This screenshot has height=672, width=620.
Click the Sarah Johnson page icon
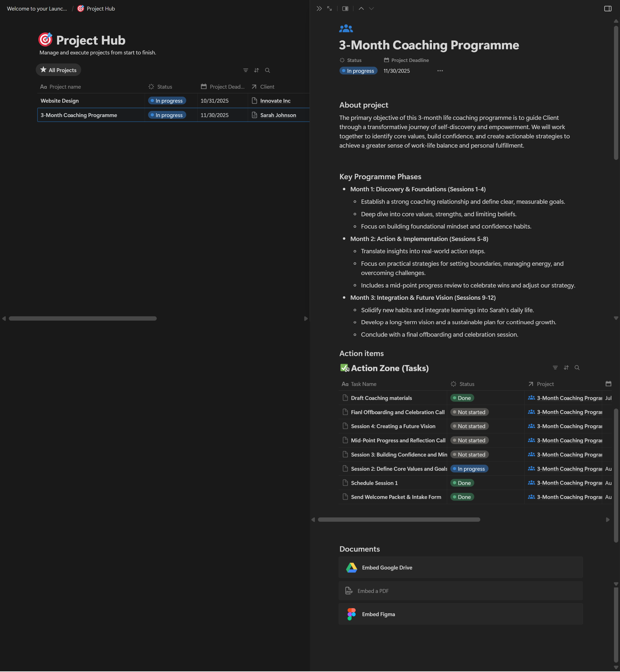[x=254, y=115]
